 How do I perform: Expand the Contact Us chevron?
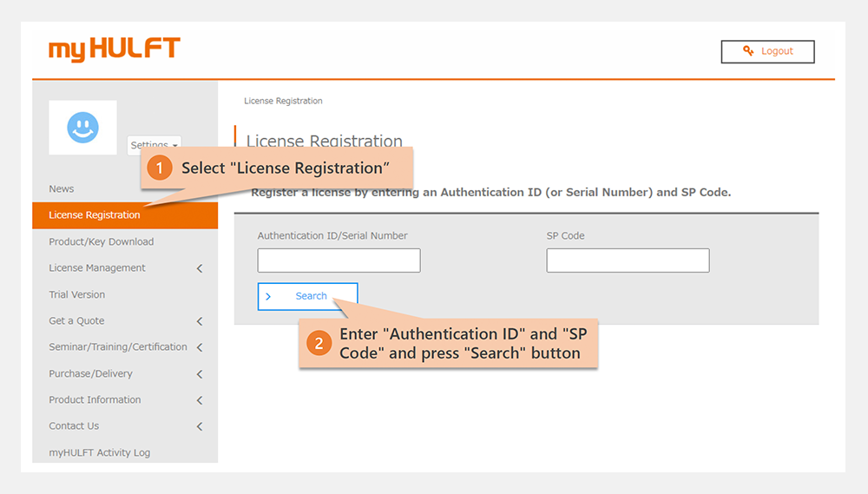pyautogui.click(x=200, y=426)
